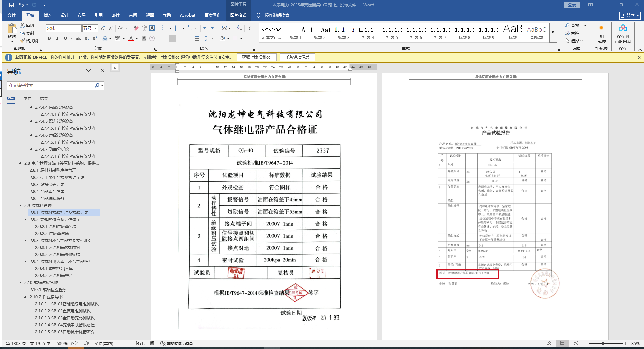Open the phonetic guide tool
This screenshot has width=644, height=349.
tap(144, 28)
